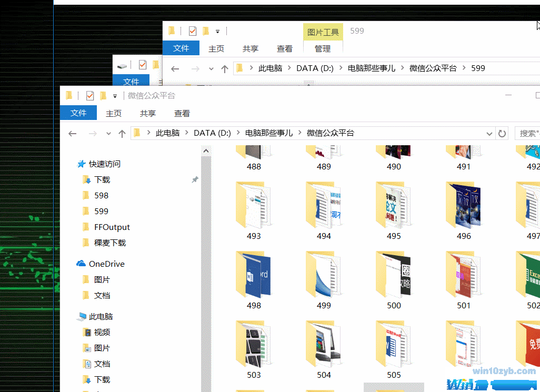
Task: Click the OneDrive cloud icon in the sidebar
Action: pyautogui.click(x=82, y=264)
